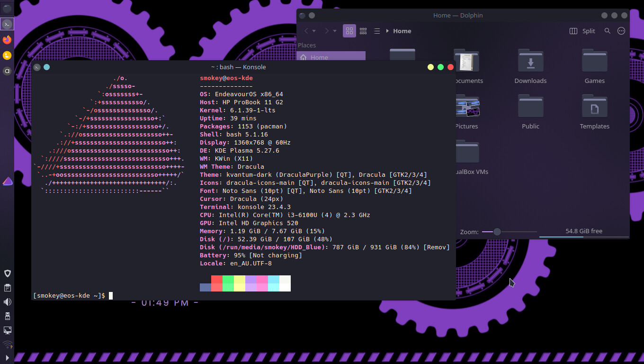The height and width of the screenshot is (364, 644).
Task: Expand the breadcrumb arrow before Home
Action: [x=387, y=31]
